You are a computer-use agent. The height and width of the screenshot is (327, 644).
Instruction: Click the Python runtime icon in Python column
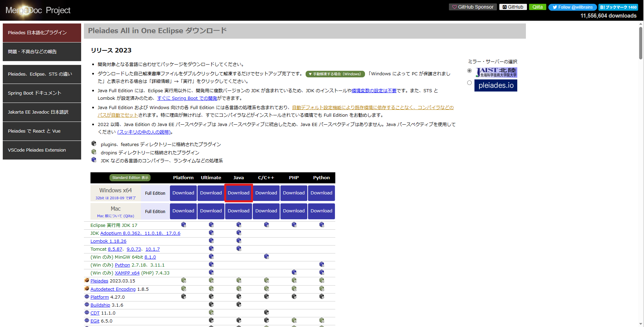(321, 265)
